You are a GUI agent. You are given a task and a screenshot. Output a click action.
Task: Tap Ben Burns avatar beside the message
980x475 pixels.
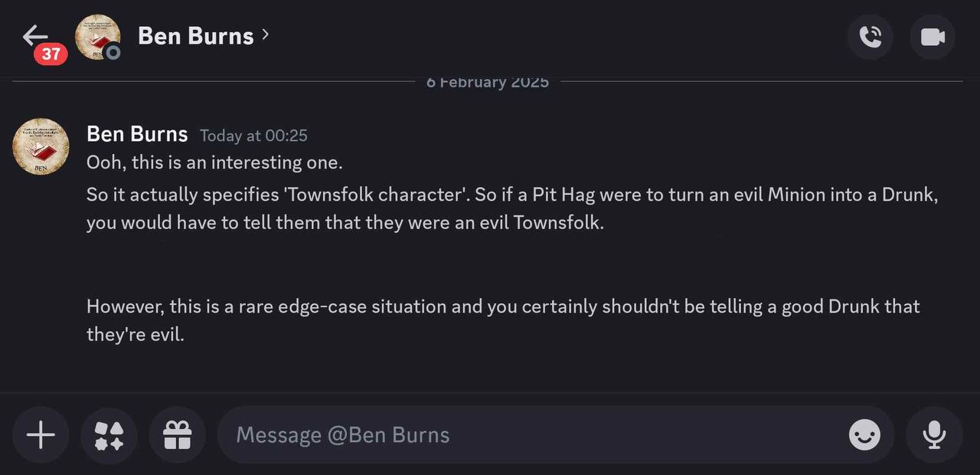point(41,146)
